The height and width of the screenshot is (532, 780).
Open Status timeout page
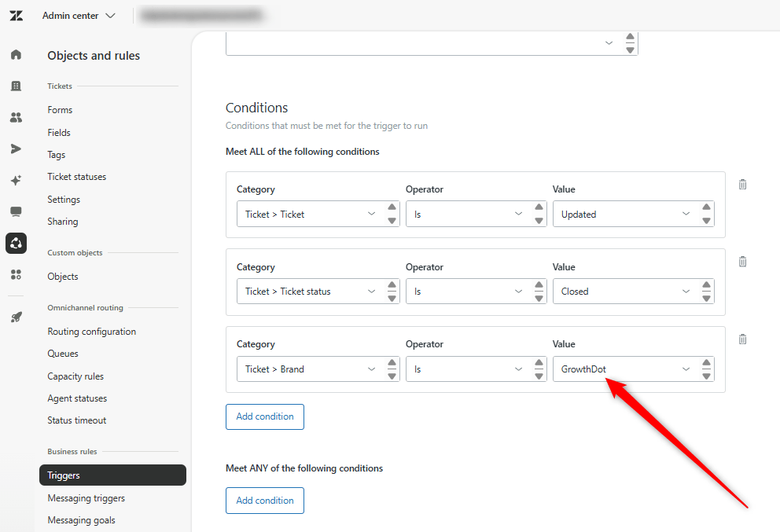click(x=76, y=420)
